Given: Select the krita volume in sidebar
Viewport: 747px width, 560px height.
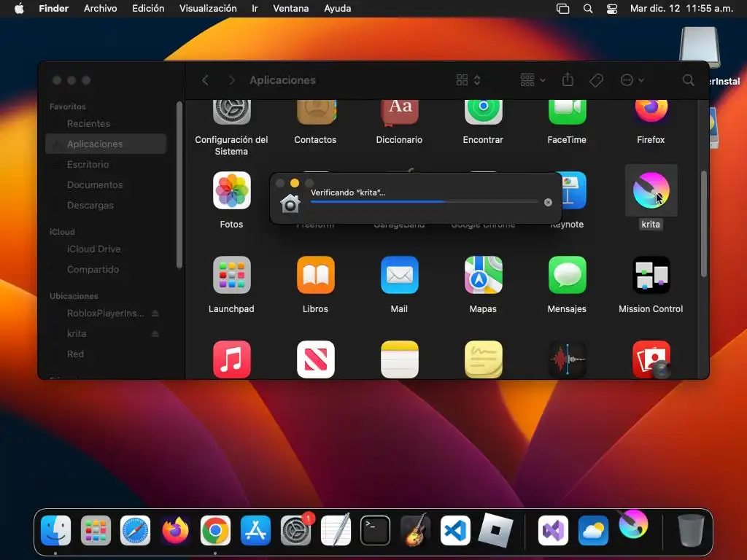Looking at the screenshot, I should (77, 334).
